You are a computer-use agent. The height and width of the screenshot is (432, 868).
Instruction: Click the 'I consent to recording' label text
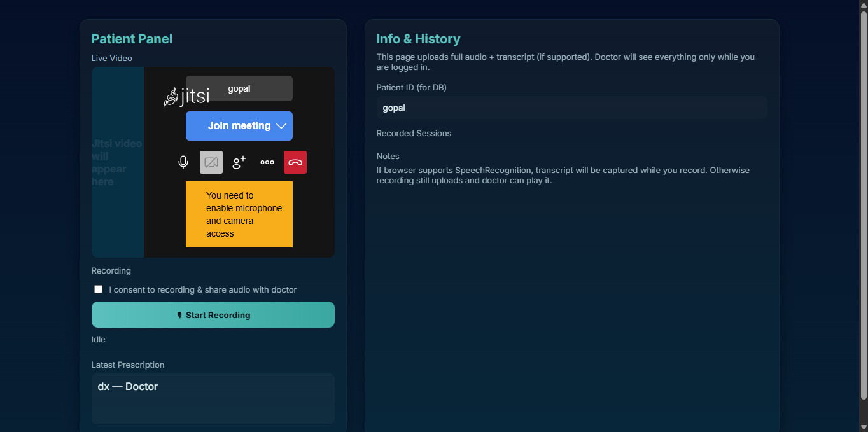[x=202, y=290]
